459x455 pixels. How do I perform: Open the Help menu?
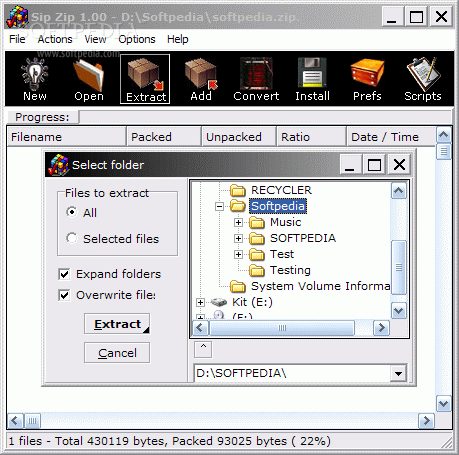coord(178,39)
